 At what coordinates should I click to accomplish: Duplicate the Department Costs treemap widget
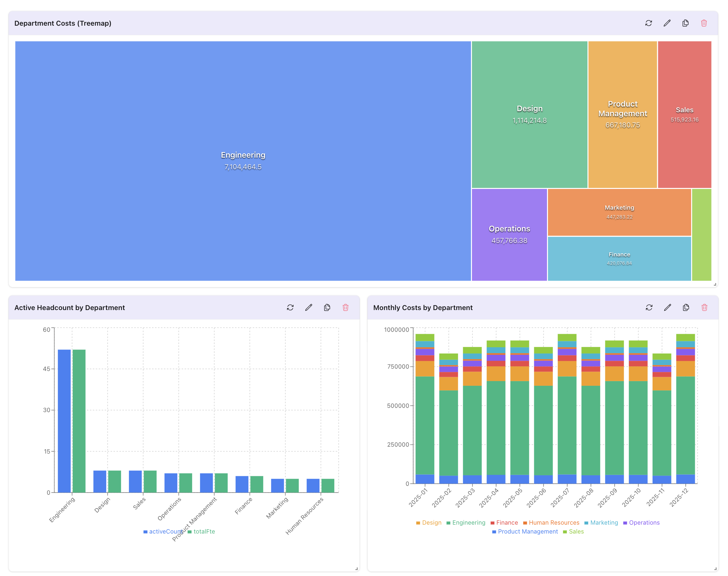coord(685,23)
